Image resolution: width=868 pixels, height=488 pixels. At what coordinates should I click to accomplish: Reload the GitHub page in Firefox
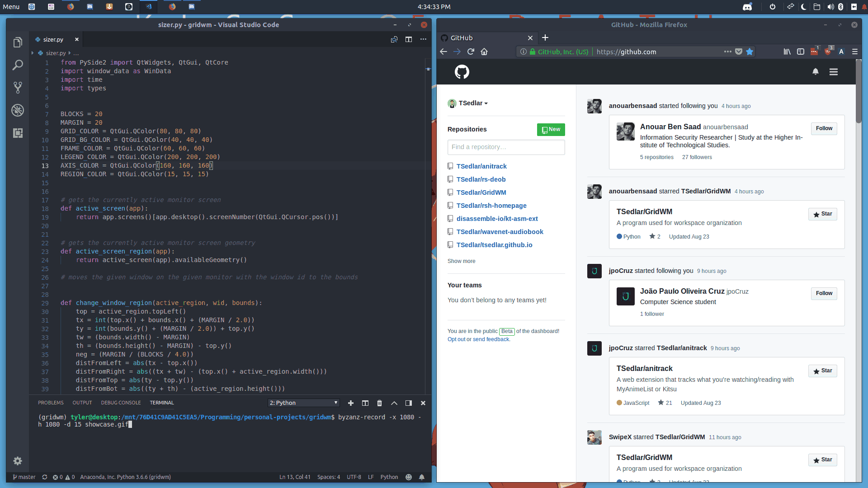coord(471,52)
